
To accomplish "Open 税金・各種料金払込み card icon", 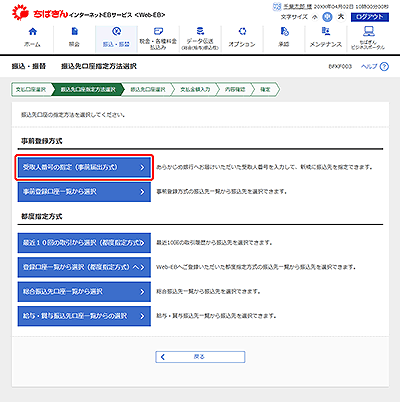I will 158,31.
